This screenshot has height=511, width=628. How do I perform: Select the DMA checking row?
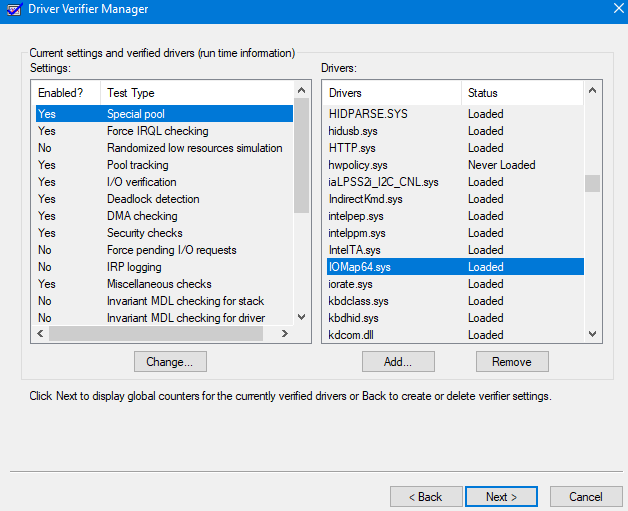[x=164, y=216]
